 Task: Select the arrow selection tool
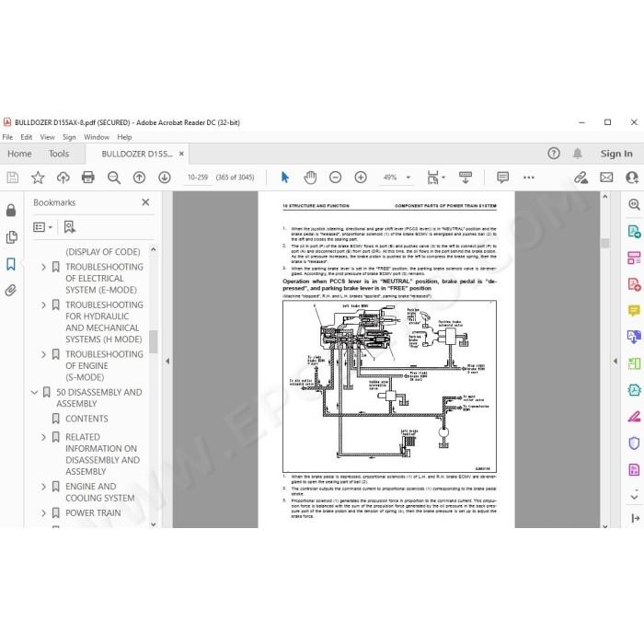click(285, 178)
